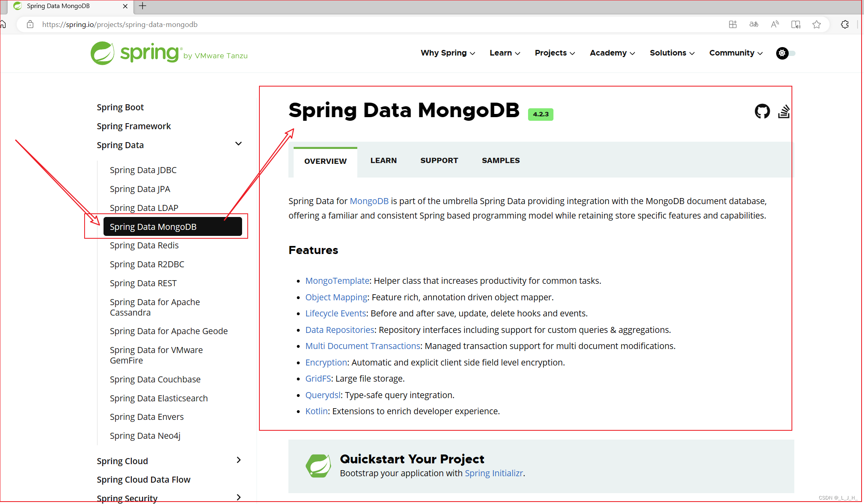Click the Spring leaf logo
This screenshot has height=504, width=864.
tap(103, 53)
